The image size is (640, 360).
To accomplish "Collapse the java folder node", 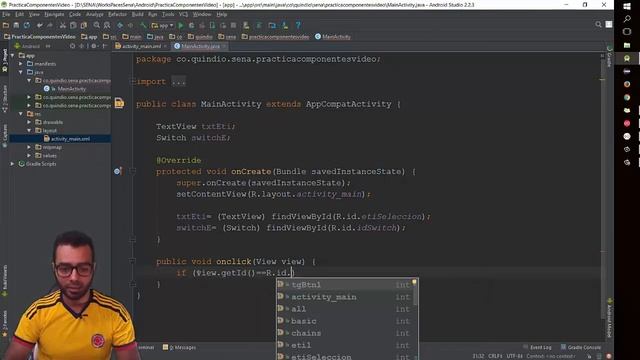I will (x=21, y=72).
